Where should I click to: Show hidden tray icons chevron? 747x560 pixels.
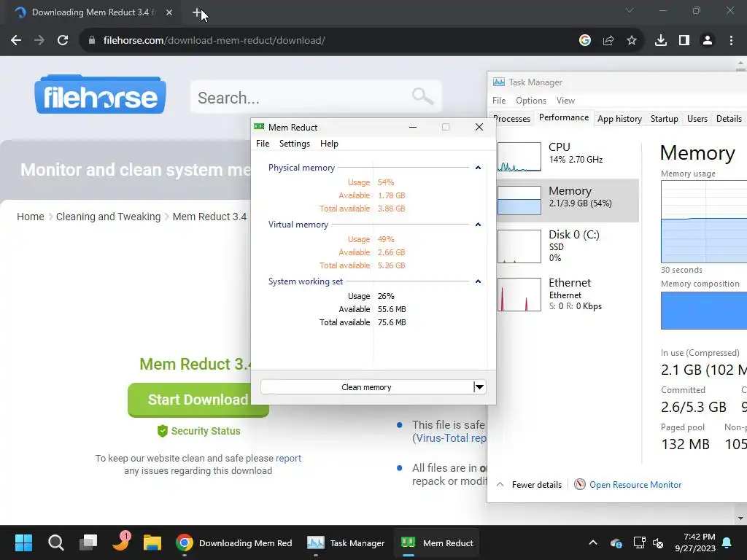tap(592, 542)
